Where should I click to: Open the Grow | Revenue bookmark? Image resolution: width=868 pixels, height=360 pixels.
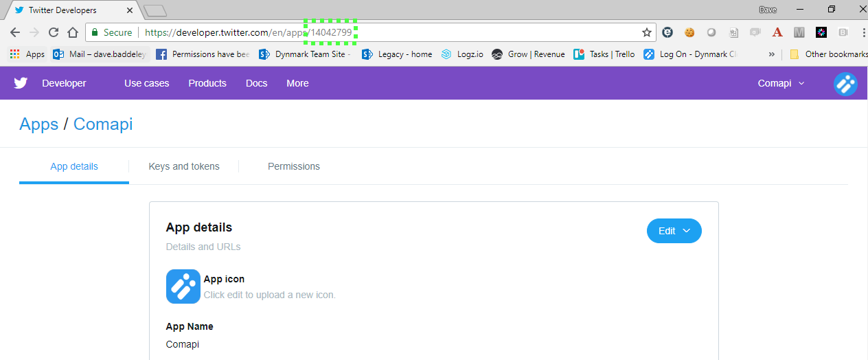529,54
